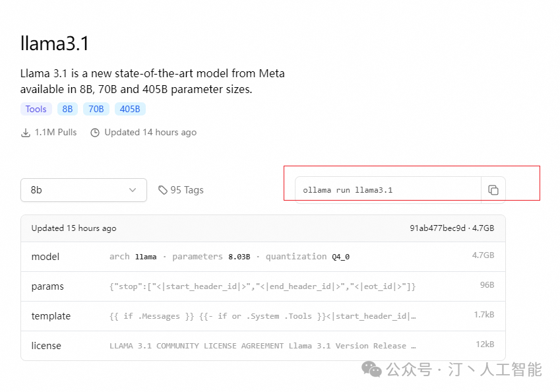Screen dimensions: 560x392
Task: Open the template file row
Action: click(x=263, y=316)
